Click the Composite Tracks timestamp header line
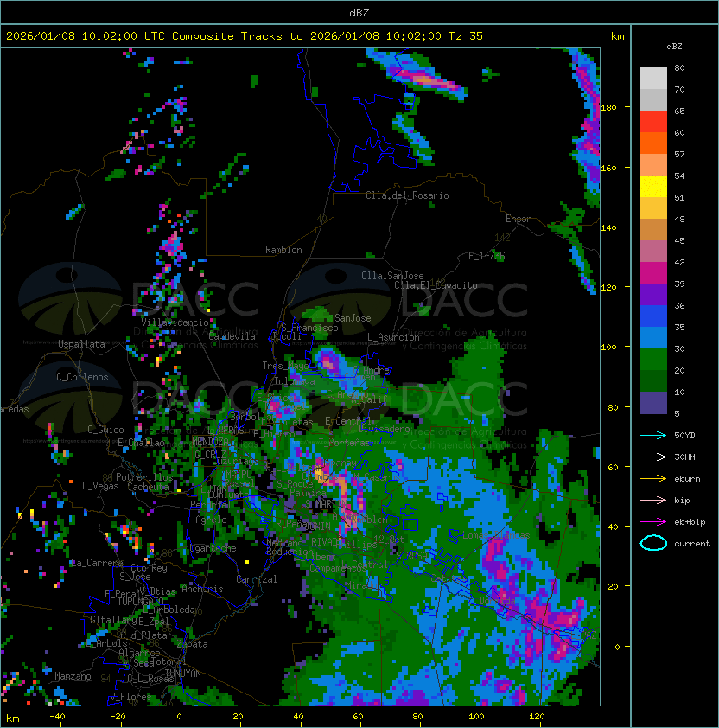Viewport: 719px width, 728px height. point(245,36)
